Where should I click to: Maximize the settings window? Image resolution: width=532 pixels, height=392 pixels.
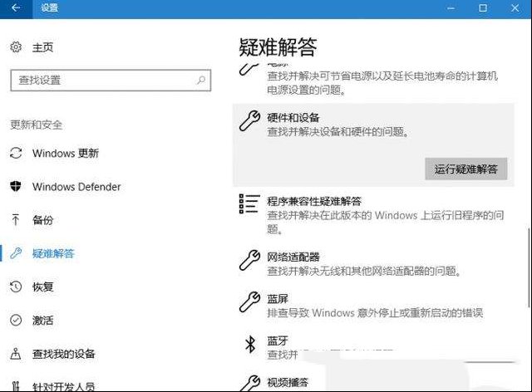[x=483, y=8]
